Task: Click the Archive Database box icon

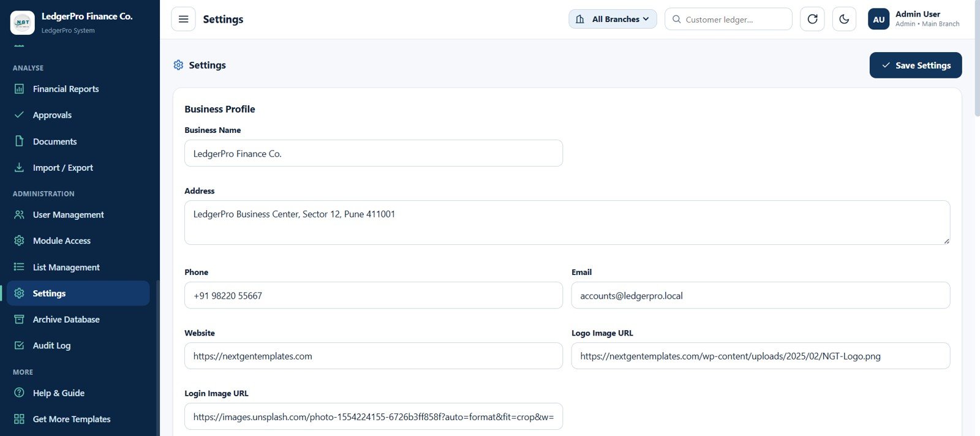Action: [19, 320]
